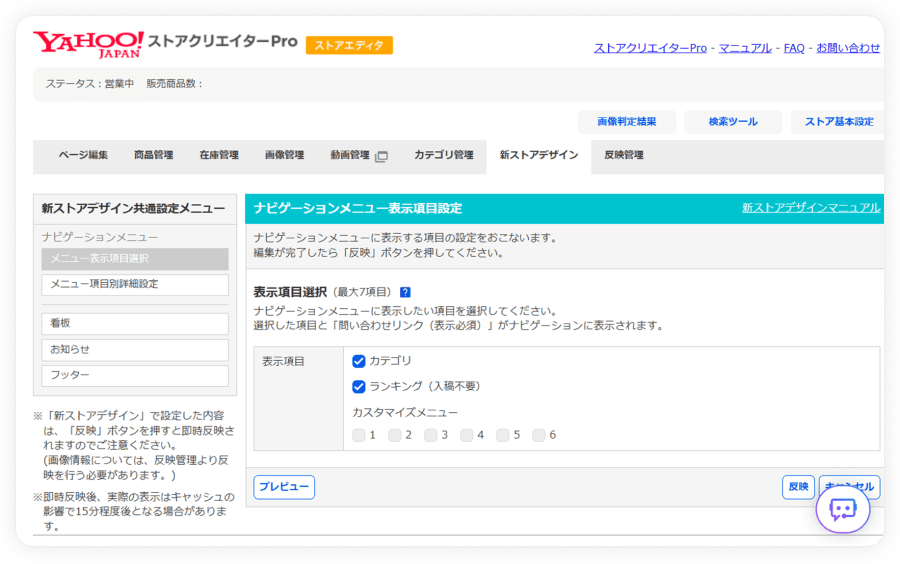Screen dimensions: 900x564
Task: Open the FAQ link
Action: (794, 48)
